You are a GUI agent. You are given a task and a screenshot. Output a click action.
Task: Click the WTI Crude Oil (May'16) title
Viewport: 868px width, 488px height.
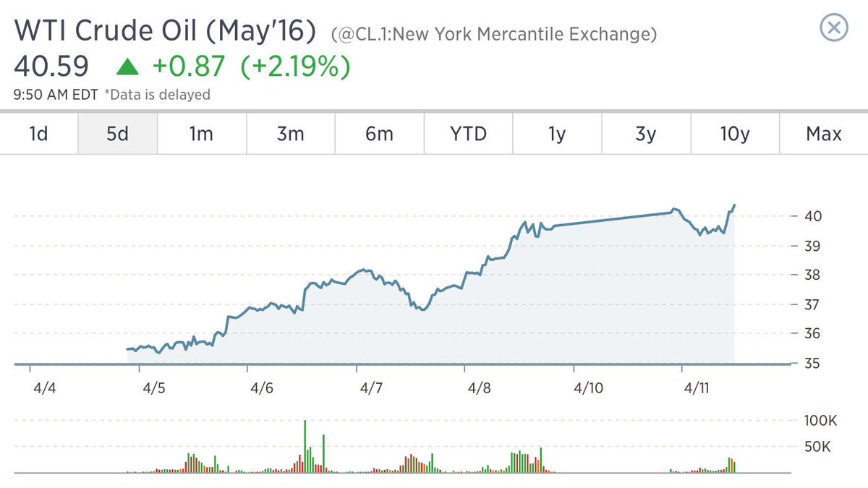pyautogui.click(x=166, y=31)
